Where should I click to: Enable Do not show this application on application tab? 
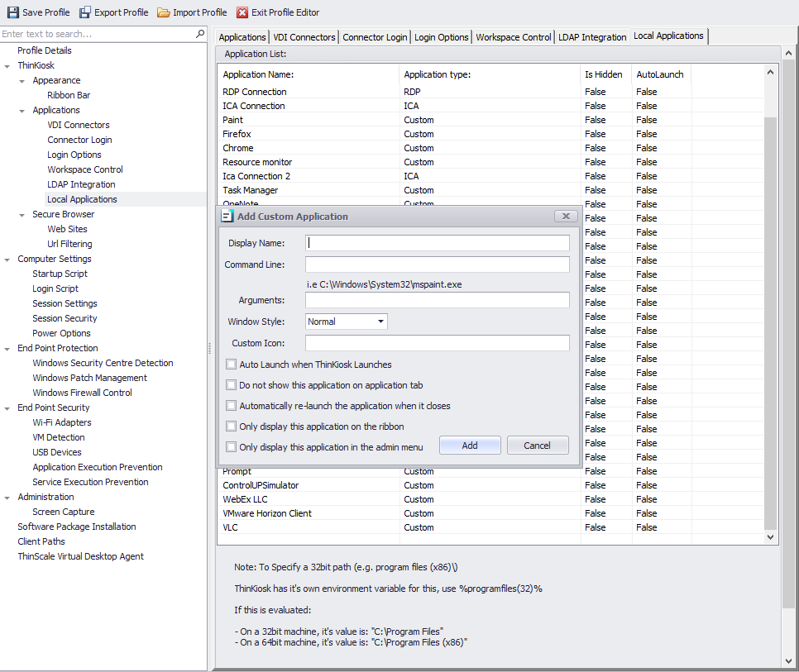pos(231,384)
